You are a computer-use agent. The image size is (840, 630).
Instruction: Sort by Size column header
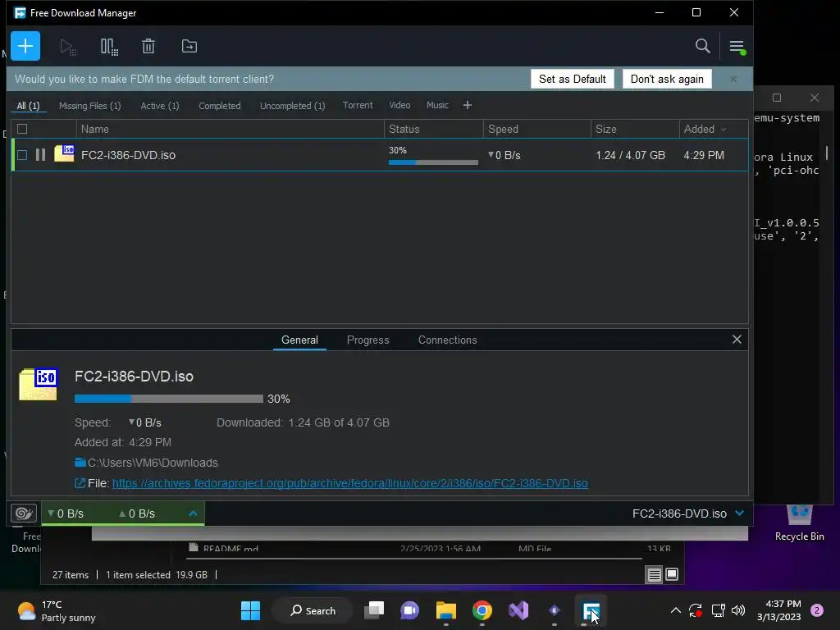[635, 129]
